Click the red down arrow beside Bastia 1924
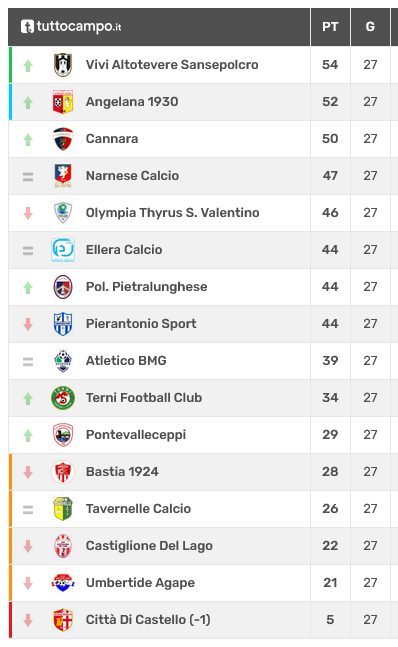The image size is (398, 647). pos(28,472)
